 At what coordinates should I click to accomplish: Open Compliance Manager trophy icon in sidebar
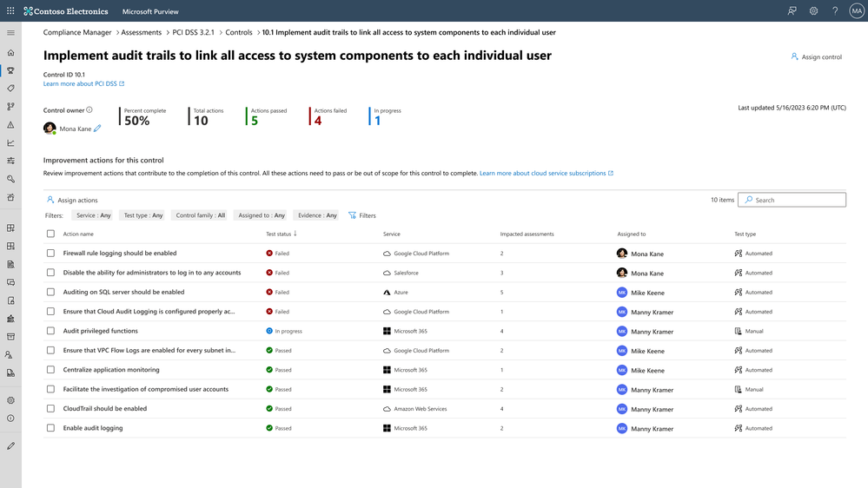[10, 70]
